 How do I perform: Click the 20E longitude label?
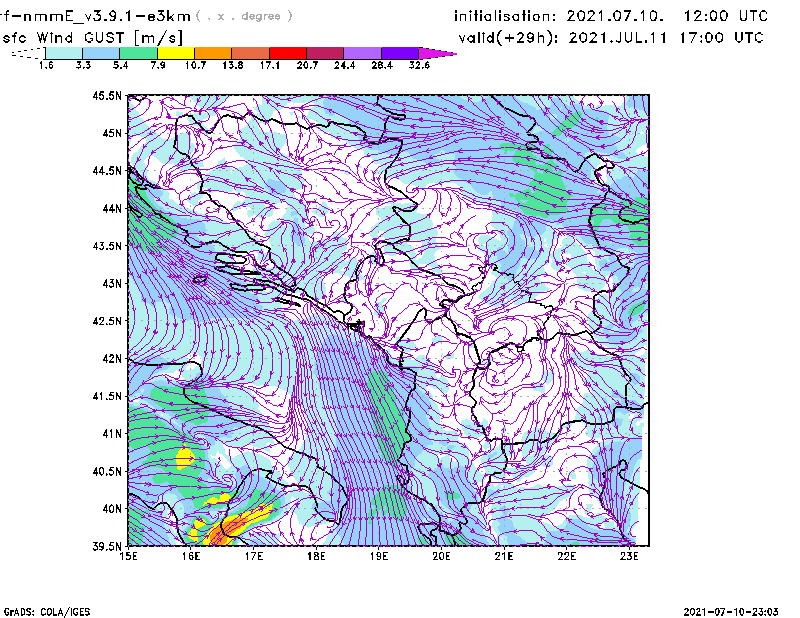pyautogui.click(x=441, y=556)
